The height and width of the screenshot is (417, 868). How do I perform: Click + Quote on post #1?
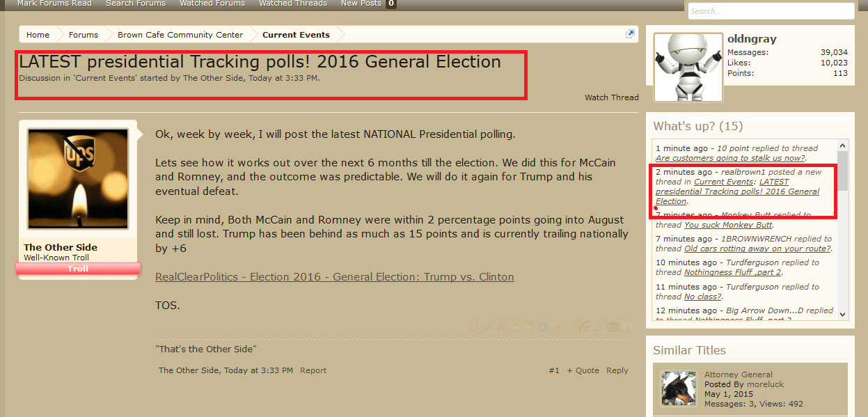pos(583,370)
